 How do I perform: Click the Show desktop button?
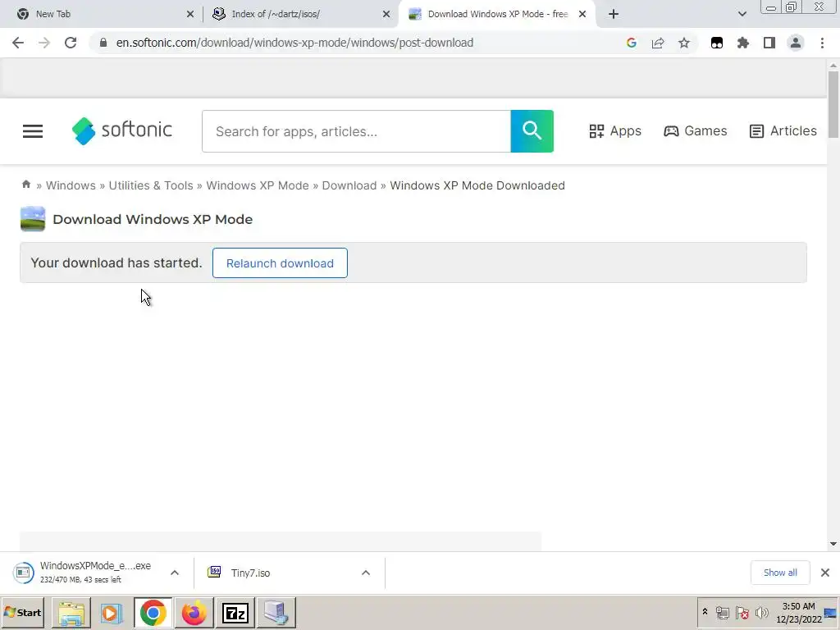click(832, 613)
